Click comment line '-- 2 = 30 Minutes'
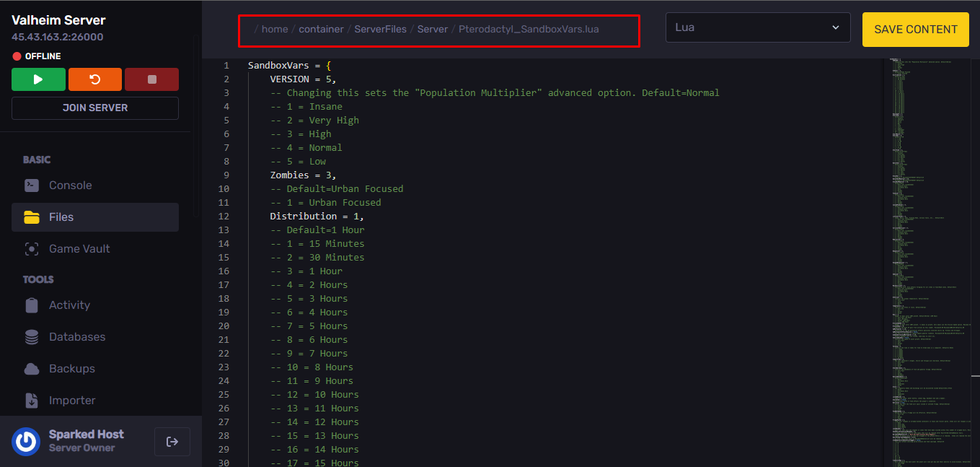Viewport: 980px width, 467px height. (x=317, y=258)
